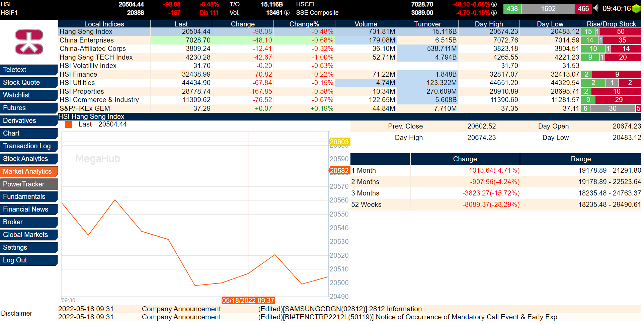This screenshot has height=324, width=644.
Task: Open Stock Quote from the sidebar
Action: pyautogui.click(x=29, y=82)
